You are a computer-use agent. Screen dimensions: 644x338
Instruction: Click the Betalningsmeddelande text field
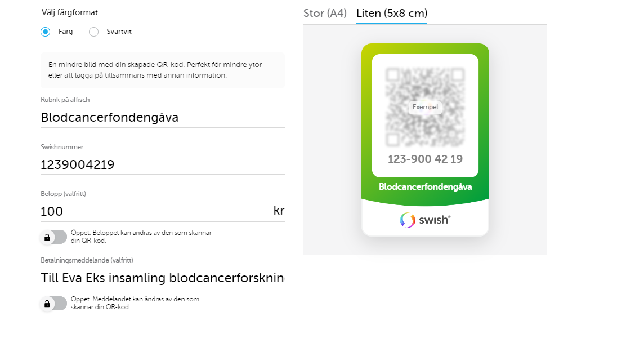162,278
